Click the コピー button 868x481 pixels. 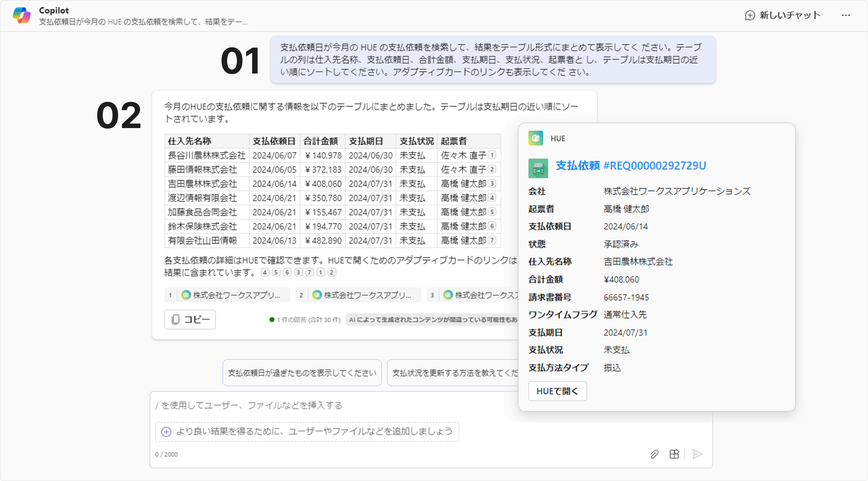pos(190,319)
